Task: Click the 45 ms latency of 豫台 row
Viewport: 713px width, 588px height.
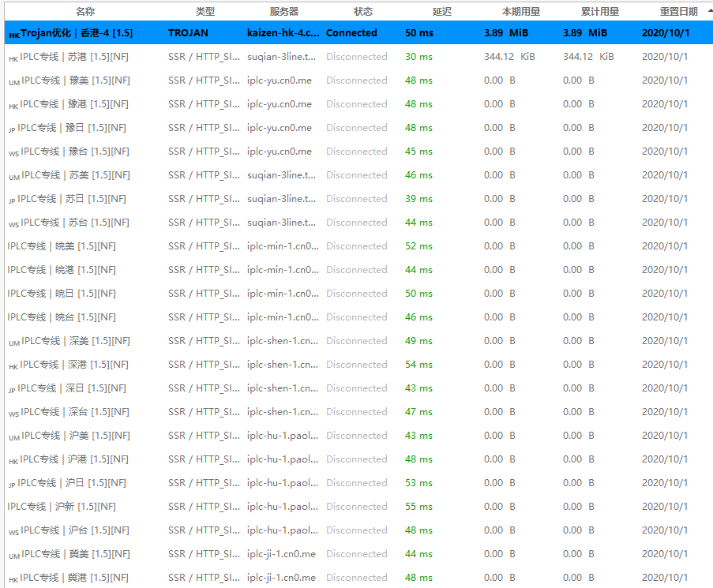Action: (x=418, y=152)
